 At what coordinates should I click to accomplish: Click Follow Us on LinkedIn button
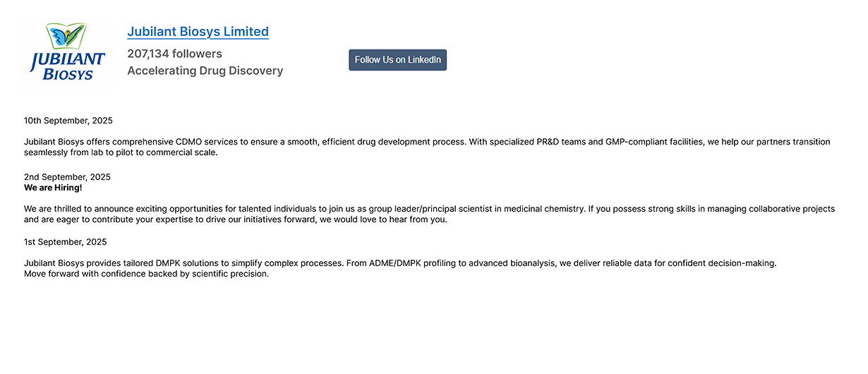click(398, 60)
